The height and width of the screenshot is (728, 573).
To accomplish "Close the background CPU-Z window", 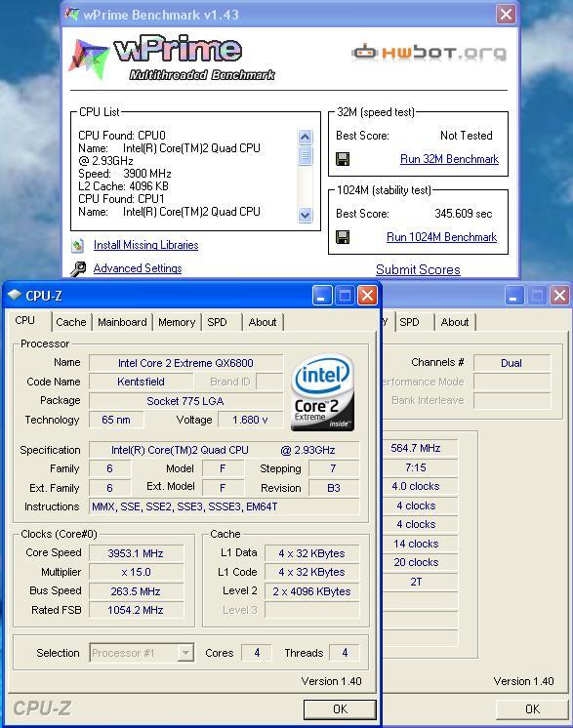I will (x=559, y=296).
